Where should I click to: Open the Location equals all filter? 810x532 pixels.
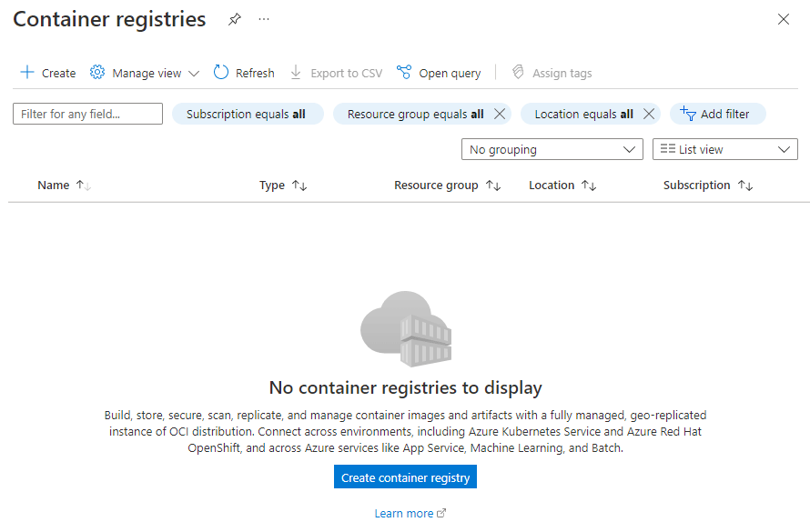coord(583,114)
